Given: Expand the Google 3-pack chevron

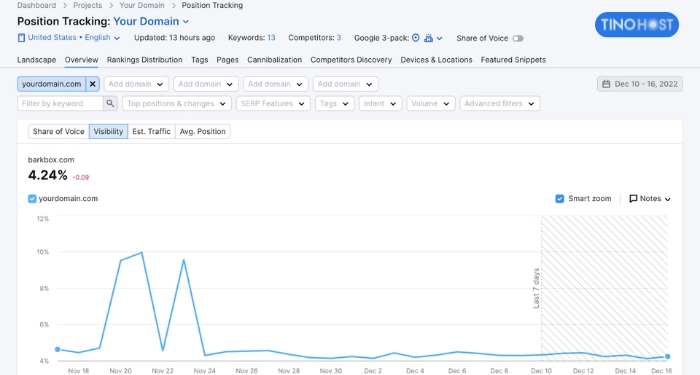Looking at the screenshot, I should [439, 38].
